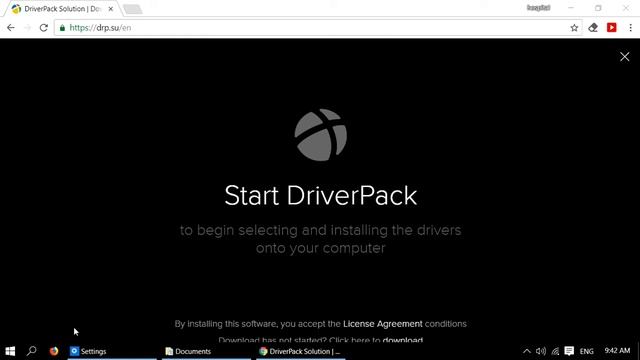The width and height of the screenshot is (640, 360).
Task: Open the Windows Start menu
Action: [x=10, y=351]
